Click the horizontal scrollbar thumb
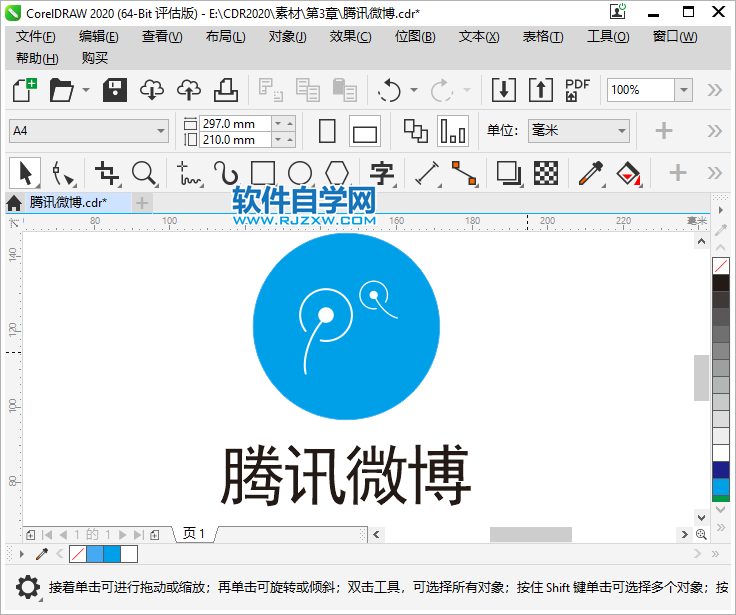 [x=531, y=534]
